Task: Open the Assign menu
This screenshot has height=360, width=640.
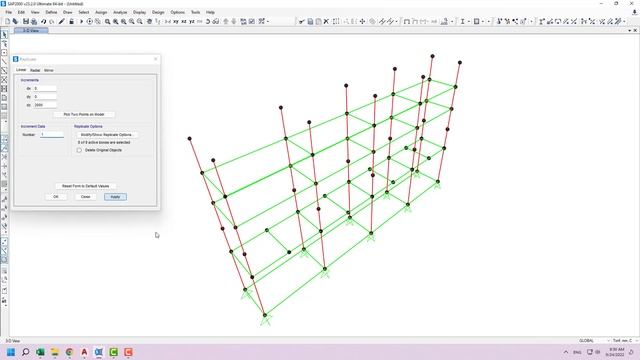Action: (x=101, y=12)
